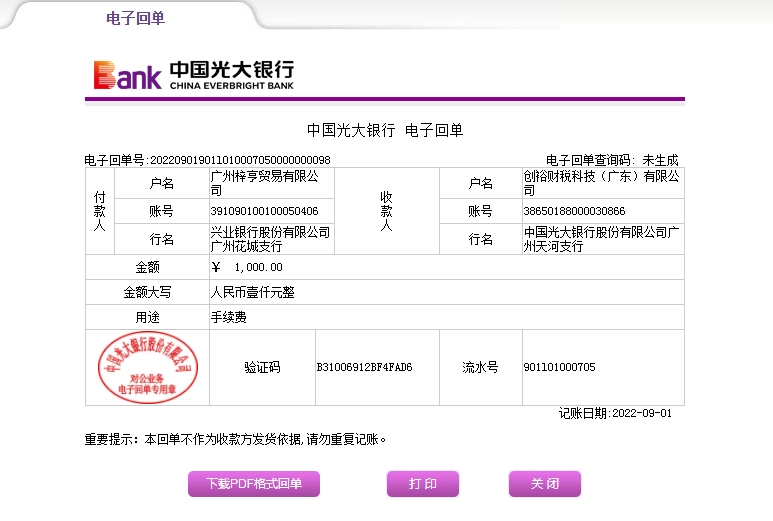The image size is (773, 521).
Task: Click amount in words 人民币壹仟元整
Action: click(252, 292)
